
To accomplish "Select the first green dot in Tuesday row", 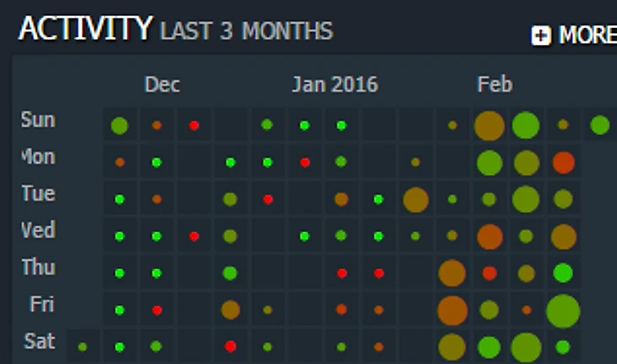I will click(120, 199).
